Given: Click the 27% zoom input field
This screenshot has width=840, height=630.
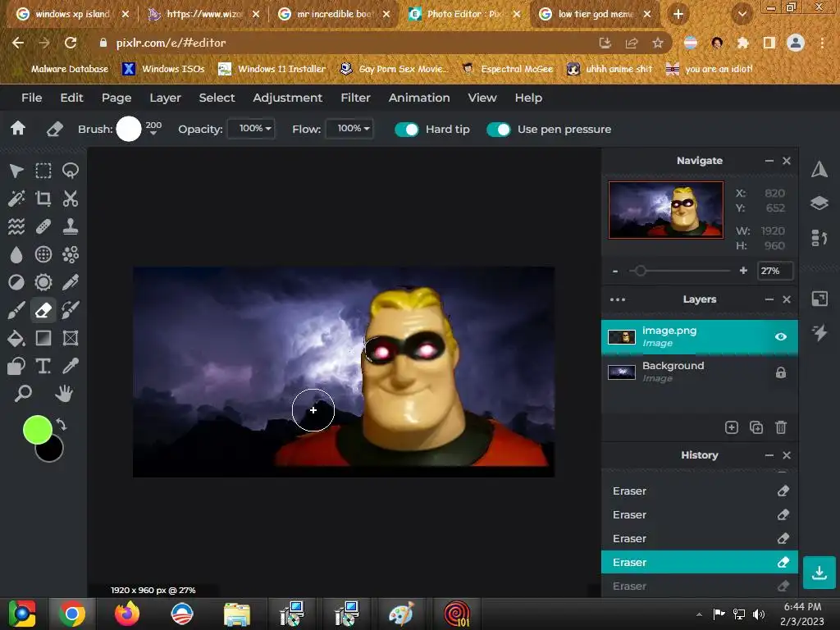Looking at the screenshot, I should [x=774, y=271].
